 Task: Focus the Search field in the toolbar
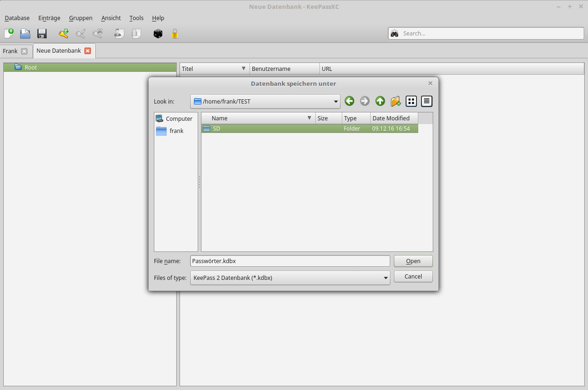[x=486, y=33]
